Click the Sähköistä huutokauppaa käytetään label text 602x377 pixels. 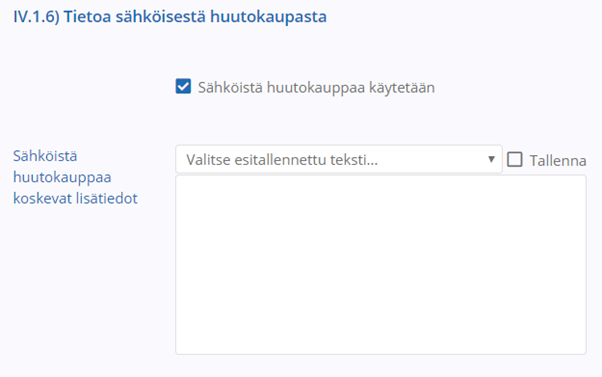coord(316,88)
